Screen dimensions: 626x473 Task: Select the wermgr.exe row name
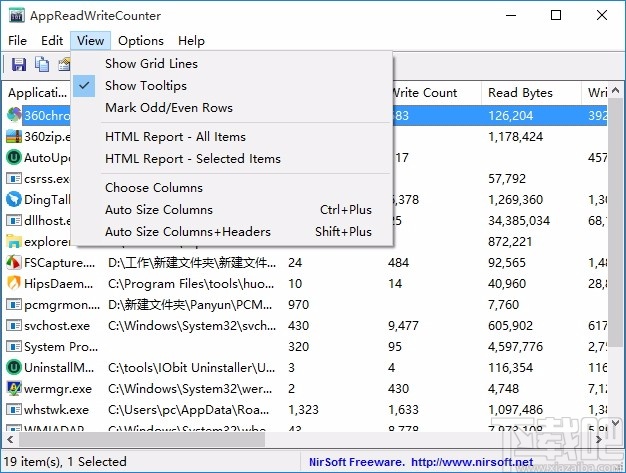pyautogui.click(x=58, y=389)
